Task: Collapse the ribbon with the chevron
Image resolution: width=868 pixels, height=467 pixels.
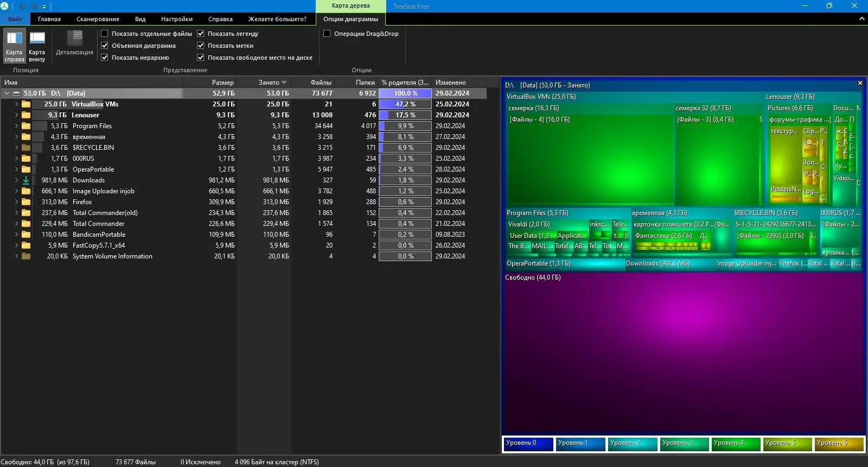Action: pyautogui.click(x=862, y=19)
